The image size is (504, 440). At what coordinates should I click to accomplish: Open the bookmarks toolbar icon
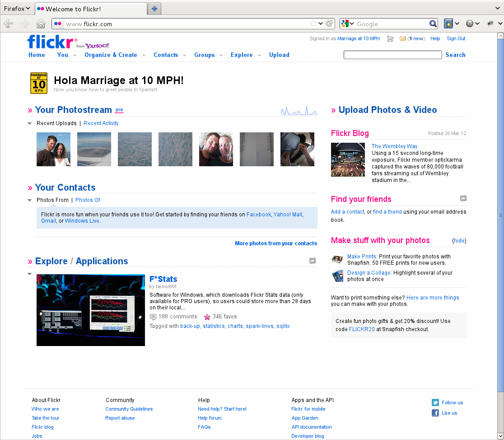[448, 23]
